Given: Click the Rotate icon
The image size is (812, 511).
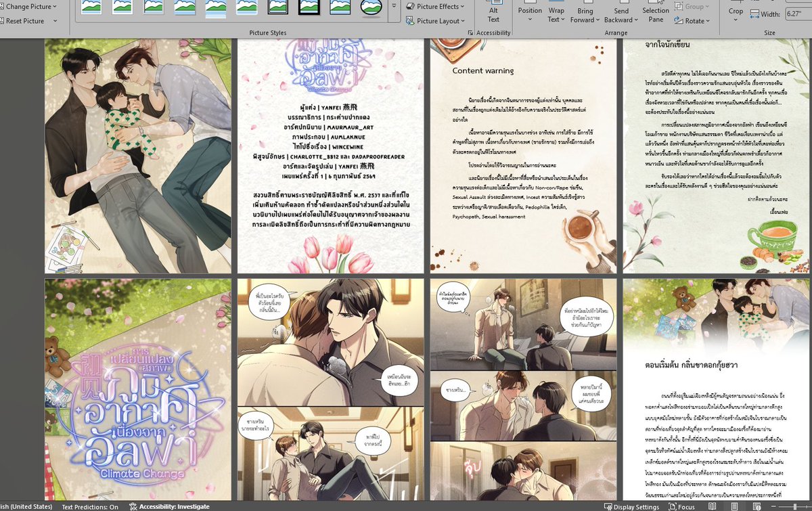Looking at the screenshot, I should click(x=679, y=21).
